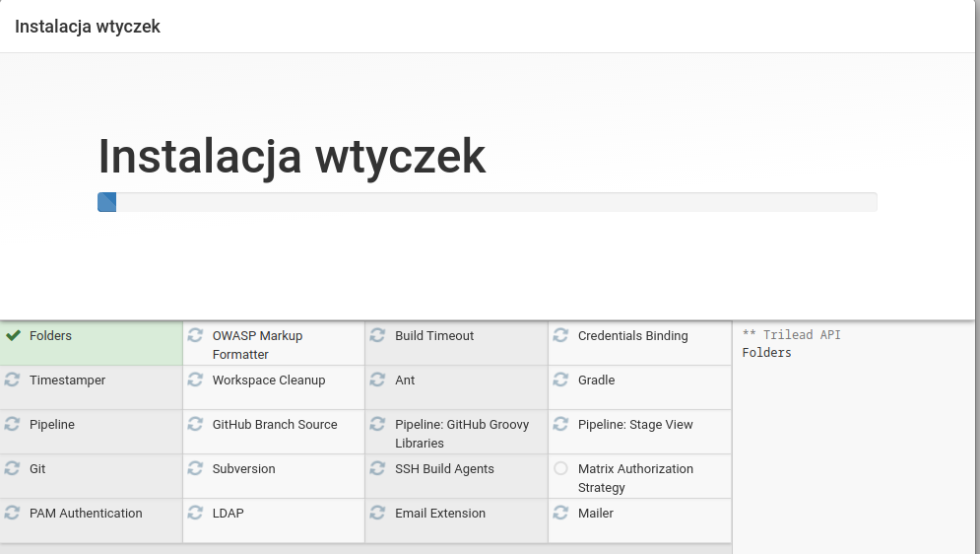Click the plugin installation progress bar
Image resolution: width=980 pixels, height=554 pixels.
click(x=488, y=202)
